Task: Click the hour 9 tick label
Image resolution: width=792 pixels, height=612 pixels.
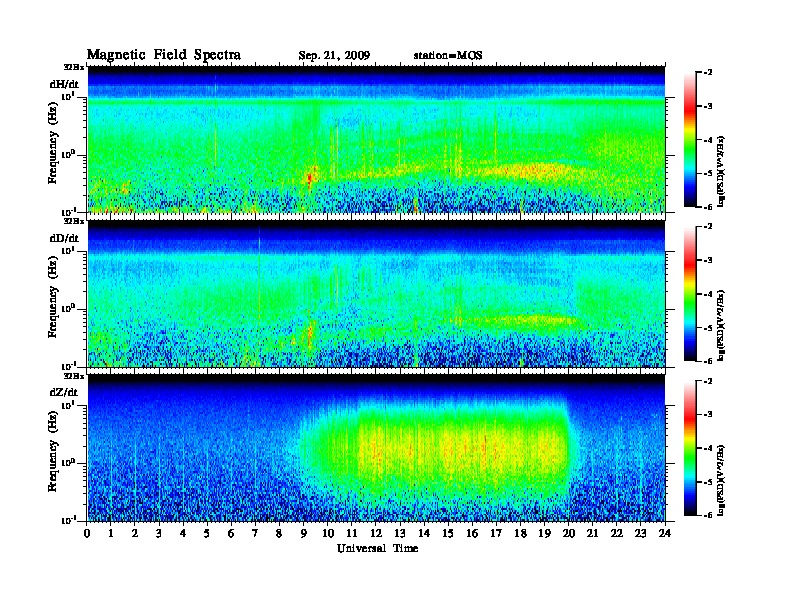Action: pos(304,534)
